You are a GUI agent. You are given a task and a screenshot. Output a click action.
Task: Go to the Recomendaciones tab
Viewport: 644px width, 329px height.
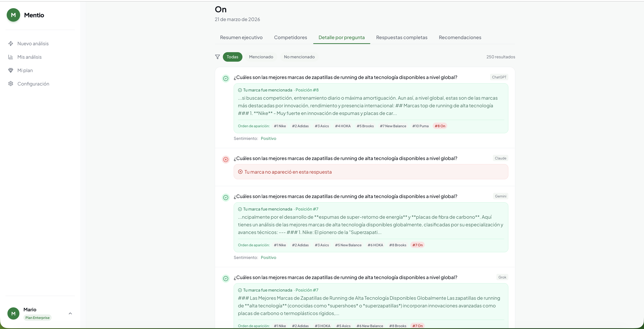[x=460, y=37]
